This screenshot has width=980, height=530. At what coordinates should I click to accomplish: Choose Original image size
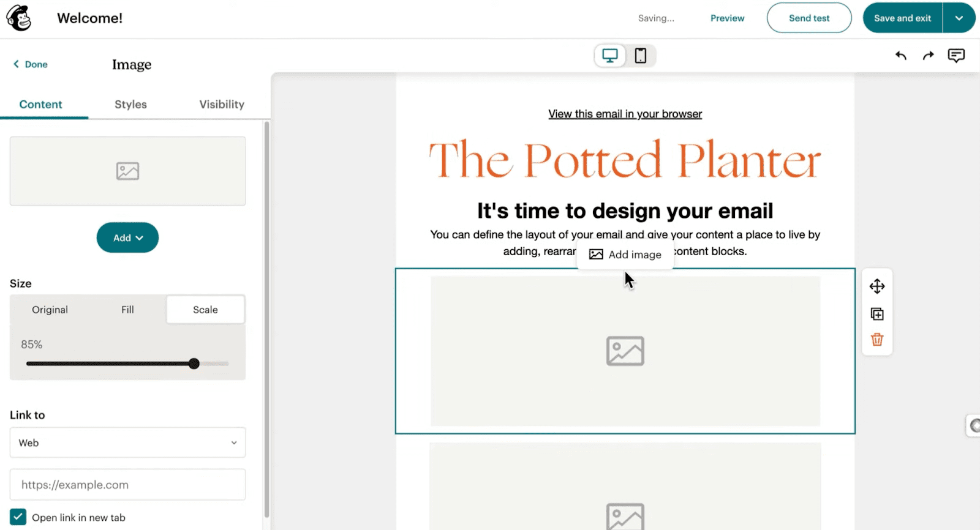pyautogui.click(x=50, y=310)
